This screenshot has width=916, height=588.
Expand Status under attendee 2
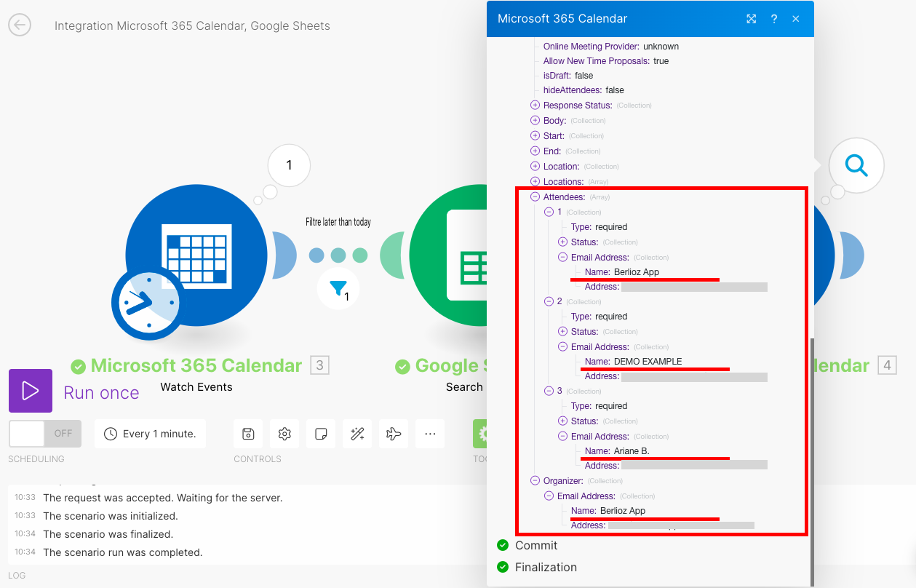(x=562, y=332)
